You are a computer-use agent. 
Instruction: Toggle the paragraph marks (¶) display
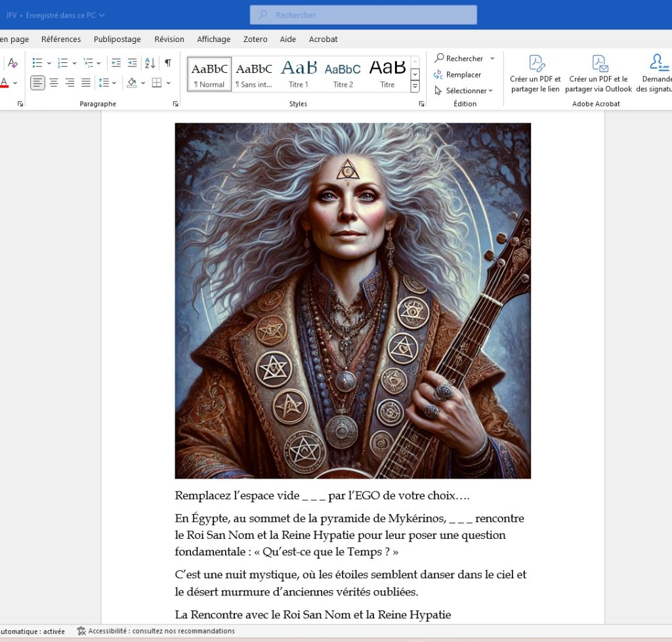168,63
